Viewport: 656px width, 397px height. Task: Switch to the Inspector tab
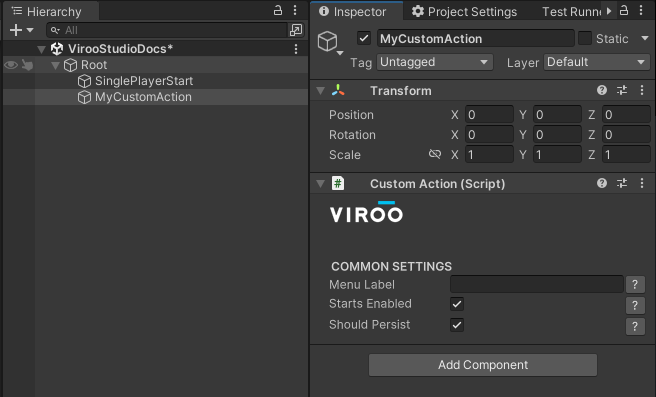(357, 11)
